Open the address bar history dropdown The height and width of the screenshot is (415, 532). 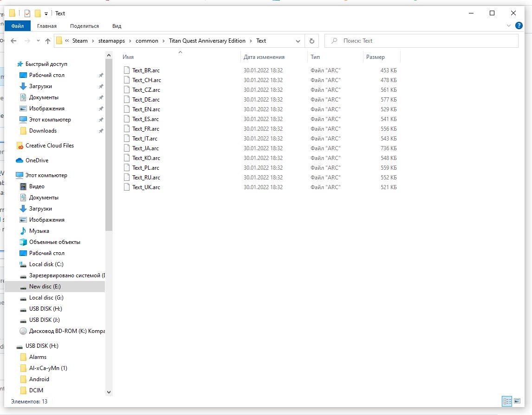pos(298,41)
